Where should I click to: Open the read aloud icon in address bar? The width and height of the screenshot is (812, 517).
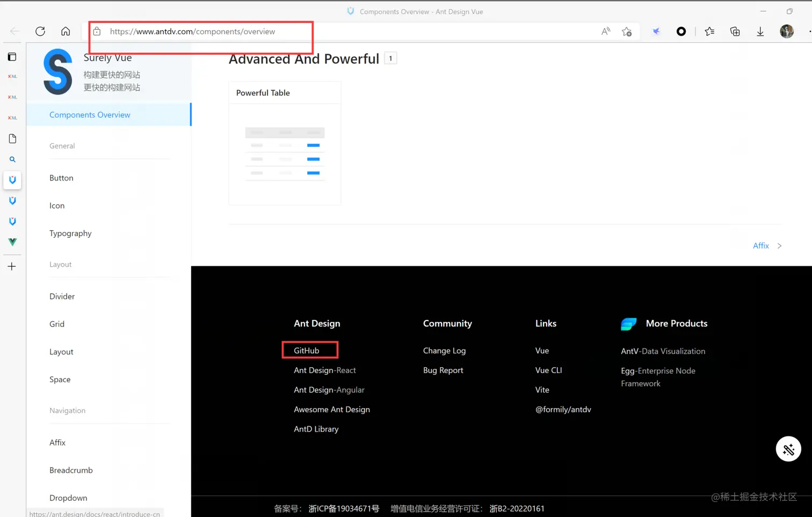click(x=606, y=31)
